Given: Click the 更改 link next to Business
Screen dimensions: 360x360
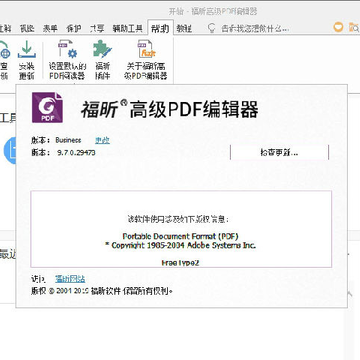Looking at the screenshot, I should point(102,141).
